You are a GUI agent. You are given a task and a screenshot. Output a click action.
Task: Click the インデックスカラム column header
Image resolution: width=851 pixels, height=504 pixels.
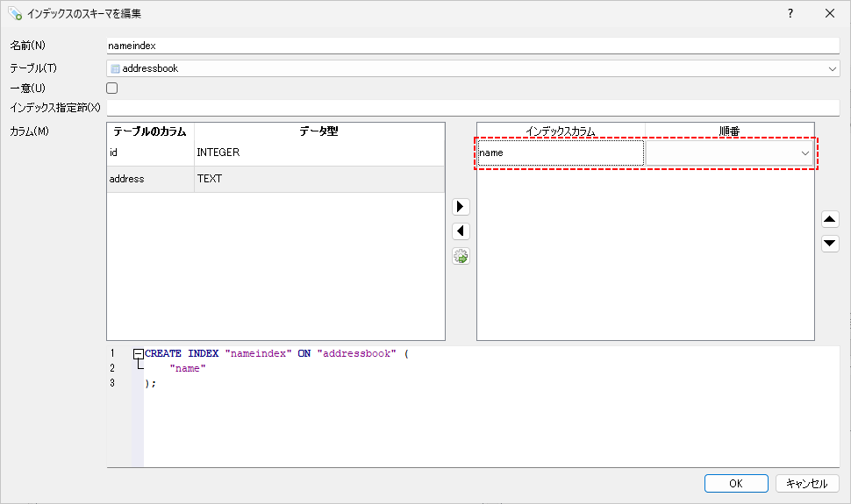click(561, 131)
